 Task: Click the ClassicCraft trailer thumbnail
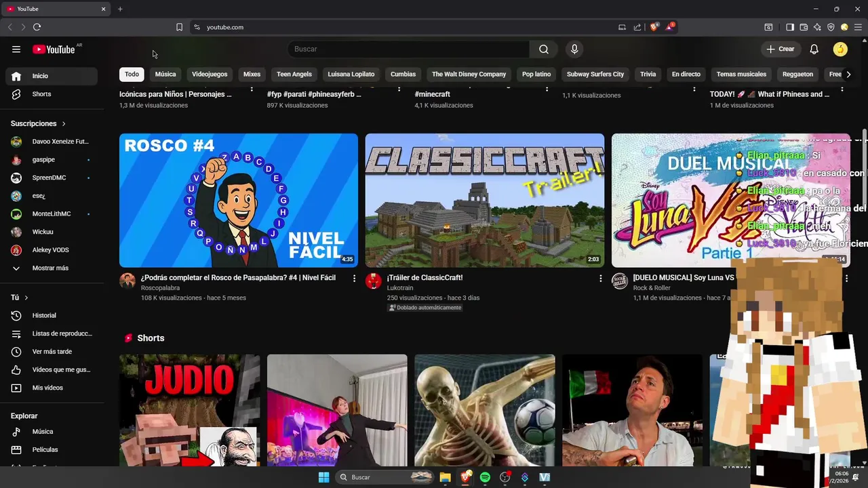pyautogui.click(x=485, y=200)
